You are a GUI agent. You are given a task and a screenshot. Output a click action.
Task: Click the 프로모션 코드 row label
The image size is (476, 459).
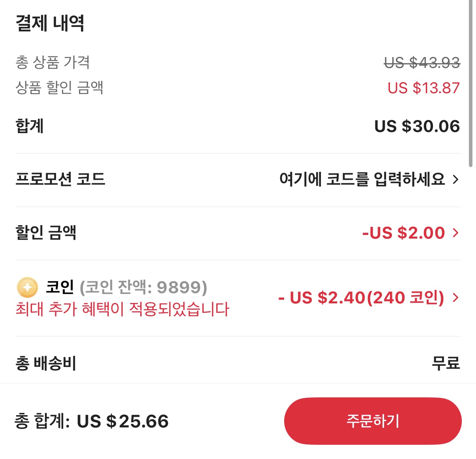point(60,179)
